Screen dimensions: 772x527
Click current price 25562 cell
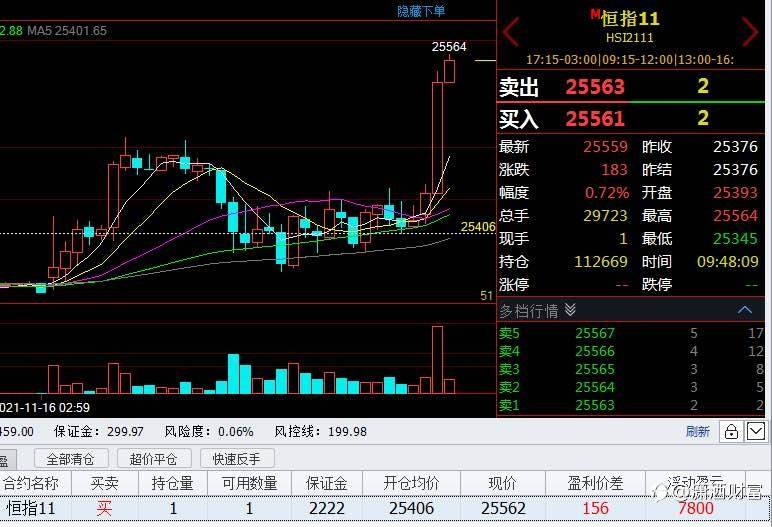click(503, 508)
